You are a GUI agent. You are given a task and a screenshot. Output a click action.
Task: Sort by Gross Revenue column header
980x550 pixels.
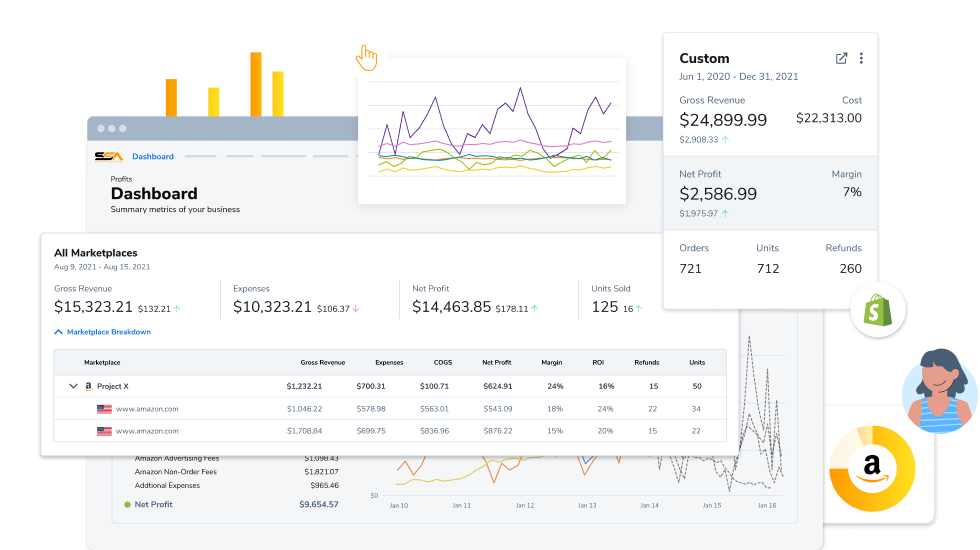321,362
